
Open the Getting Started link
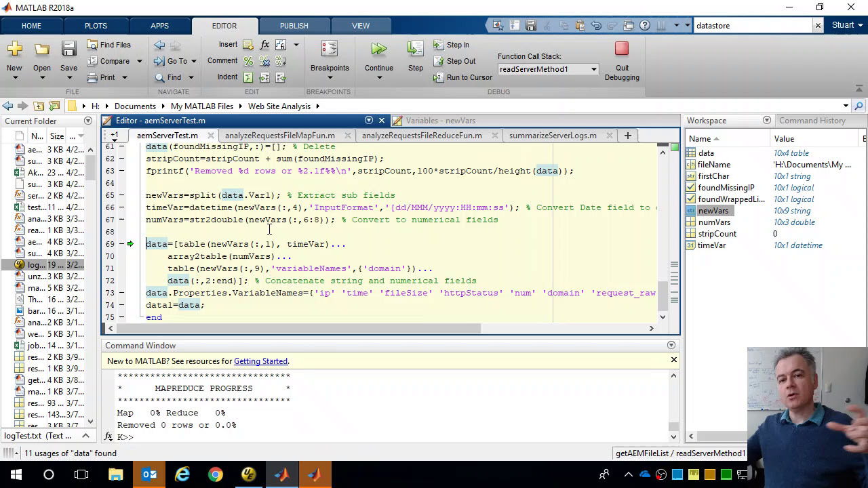click(260, 361)
